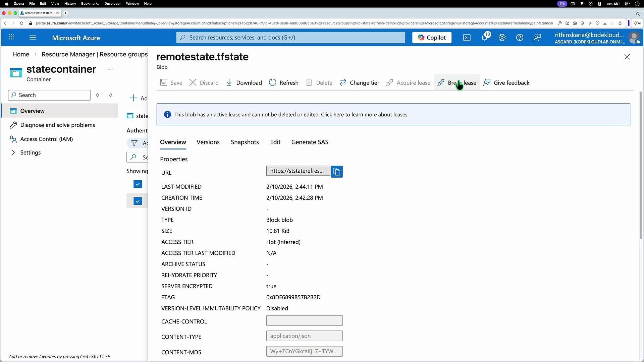This screenshot has height=362, width=644.
Task: Click Acquire lease
Action: click(408, 82)
